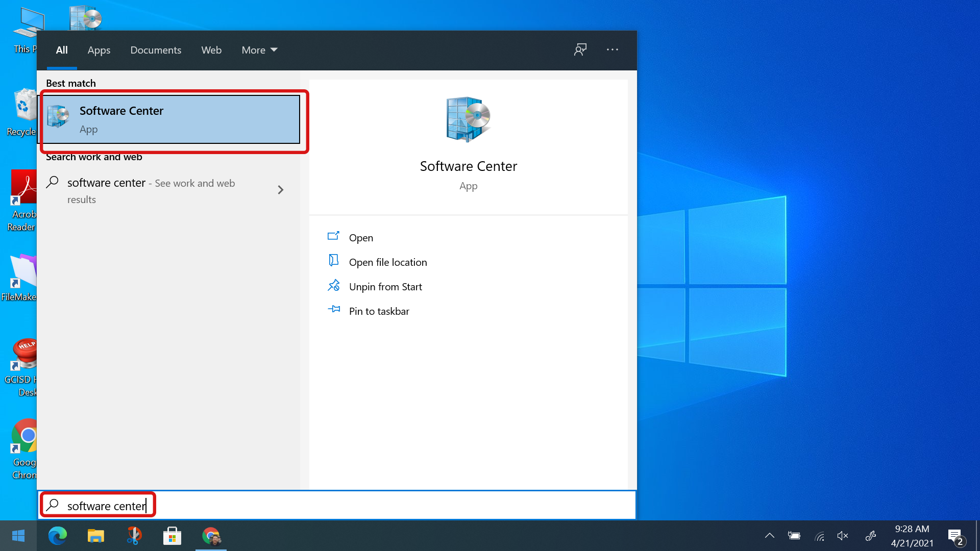Open Microsoft Store from taskbar

pyautogui.click(x=173, y=536)
